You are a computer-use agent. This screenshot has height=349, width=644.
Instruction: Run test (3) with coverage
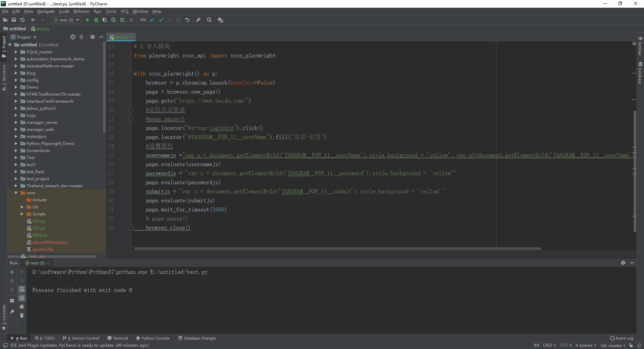(x=105, y=20)
